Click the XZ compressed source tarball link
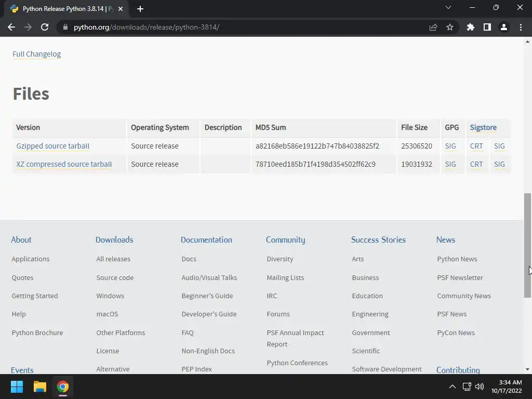 (x=64, y=164)
